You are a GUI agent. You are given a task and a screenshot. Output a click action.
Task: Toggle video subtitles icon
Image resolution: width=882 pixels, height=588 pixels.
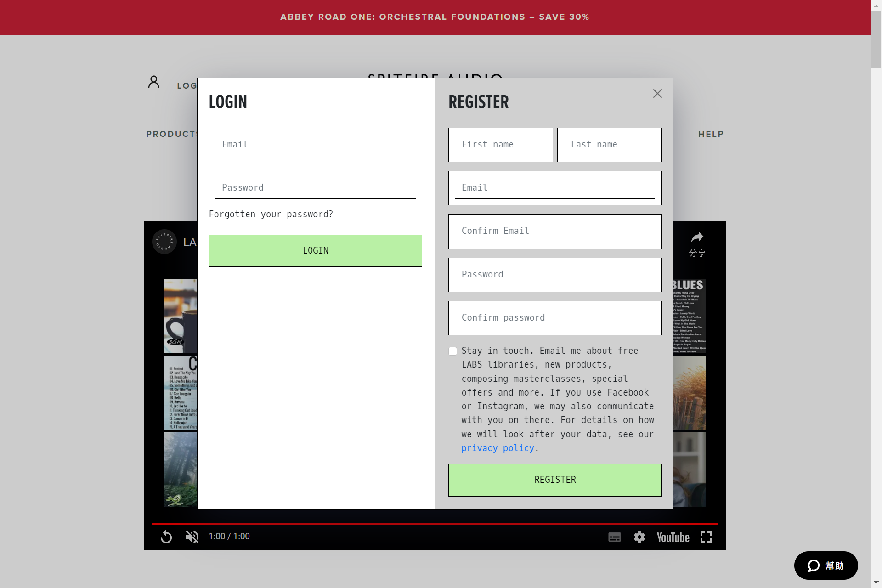(x=614, y=537)
